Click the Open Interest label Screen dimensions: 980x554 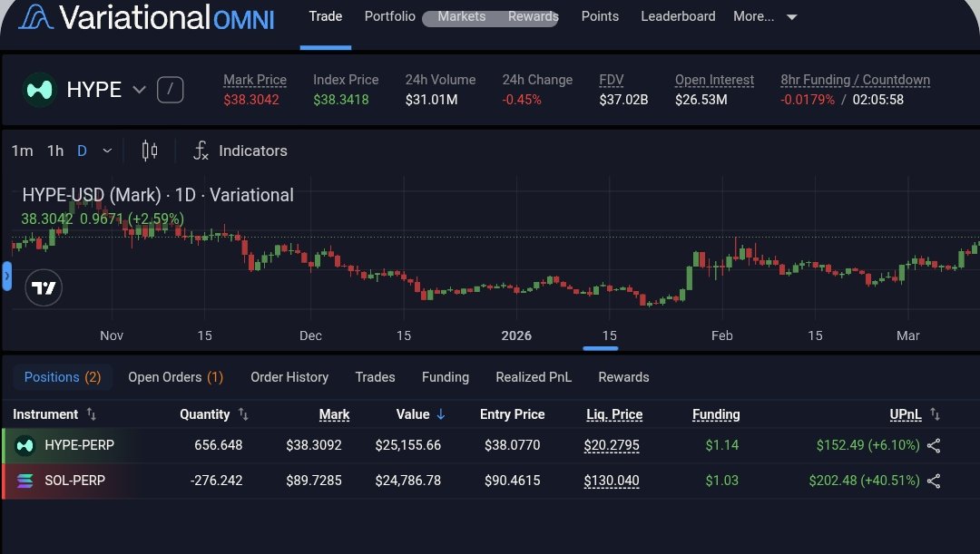tap(714, 80)
